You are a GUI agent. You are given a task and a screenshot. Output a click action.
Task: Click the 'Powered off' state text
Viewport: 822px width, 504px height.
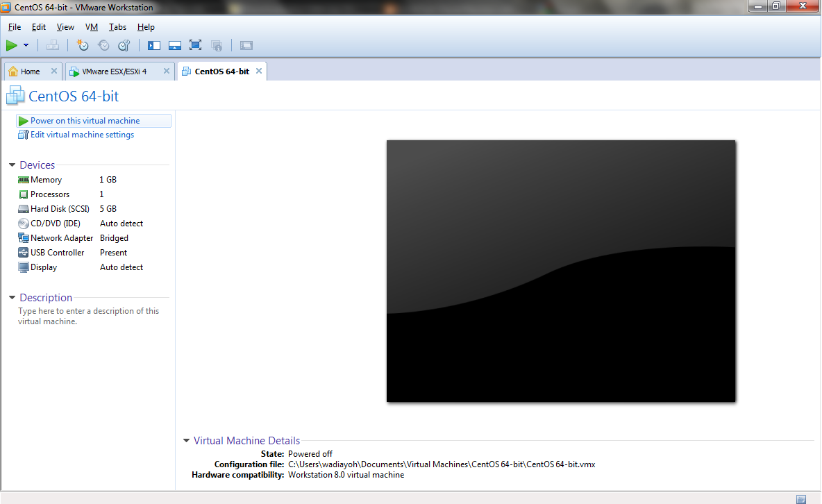click(x=310, y=454)
